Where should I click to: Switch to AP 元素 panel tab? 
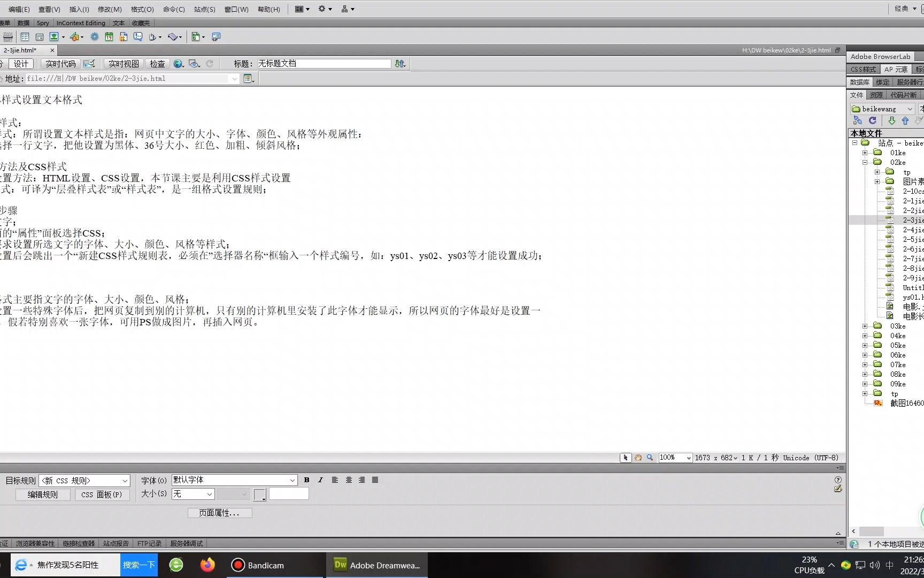click(x=896, y=70)
